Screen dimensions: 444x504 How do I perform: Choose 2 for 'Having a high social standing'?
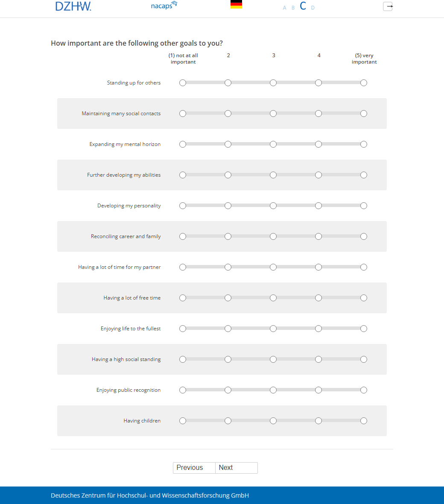click(x=228, y=359)
